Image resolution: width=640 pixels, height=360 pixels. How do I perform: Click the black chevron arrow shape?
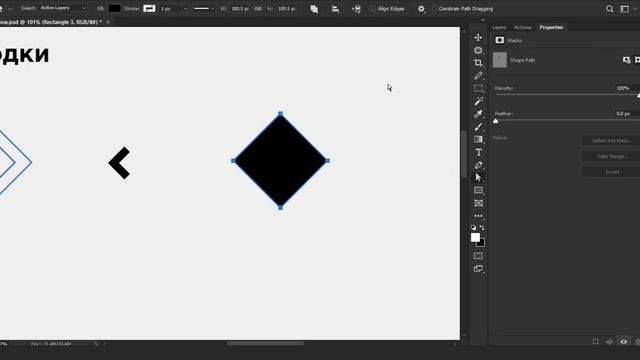(119, 163)
